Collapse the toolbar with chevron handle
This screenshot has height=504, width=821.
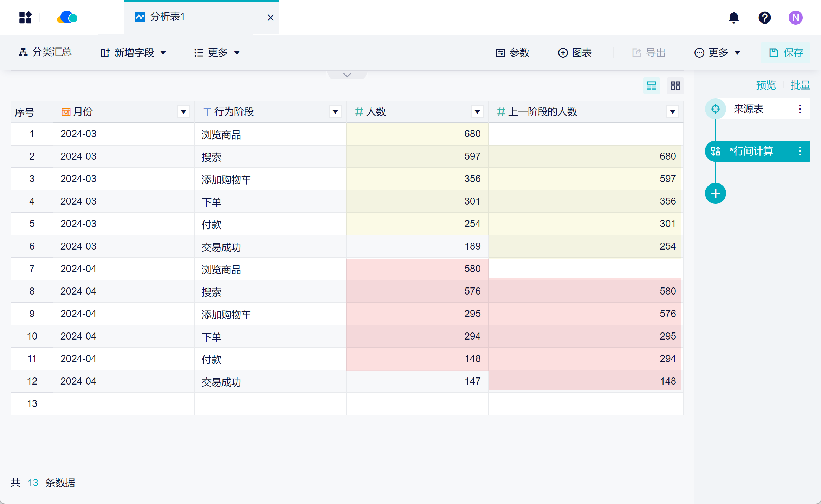pyautogui.click(x=347, y=75)
